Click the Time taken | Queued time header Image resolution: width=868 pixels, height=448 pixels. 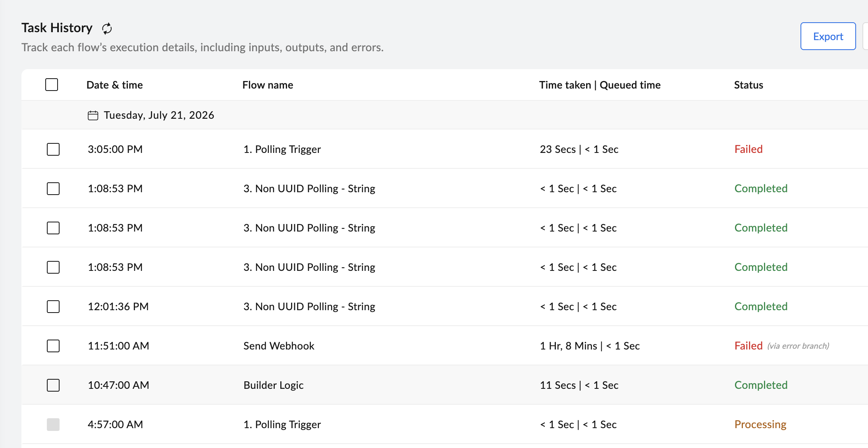coord(600,85)
